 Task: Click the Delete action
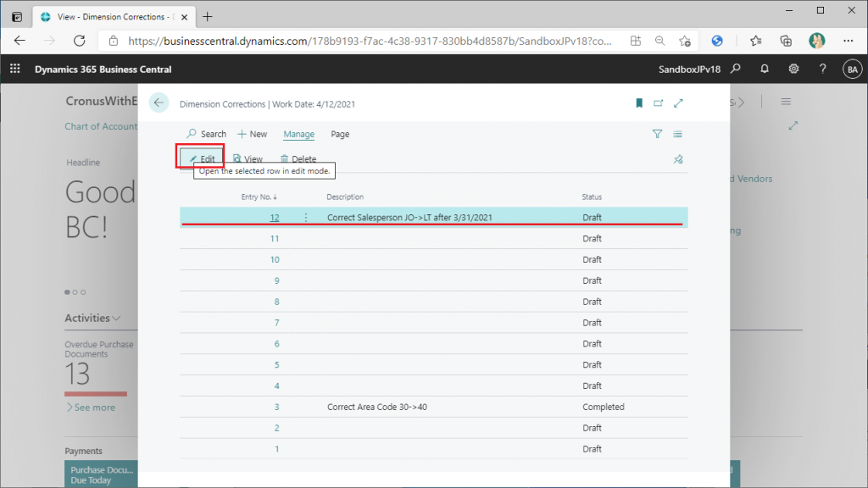pyautogui.click(x=298, y=159)
